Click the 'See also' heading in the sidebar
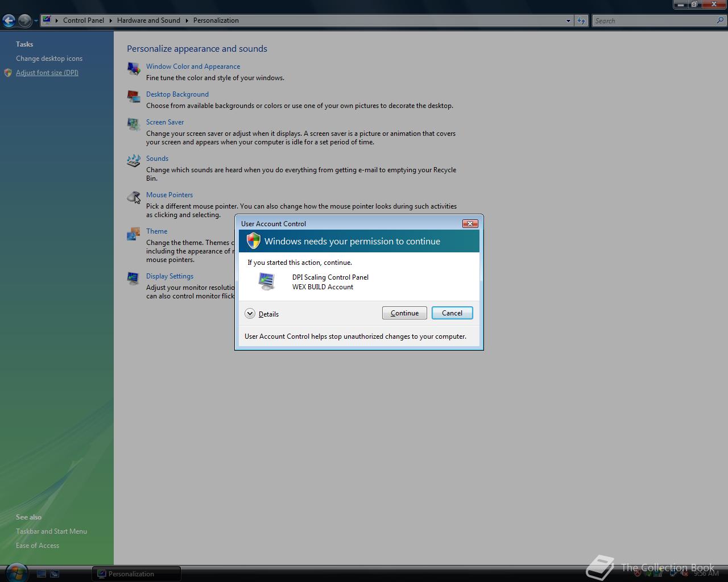Image resolution: width=728 pixels, height=582 pixels. [x=28, y=517]
